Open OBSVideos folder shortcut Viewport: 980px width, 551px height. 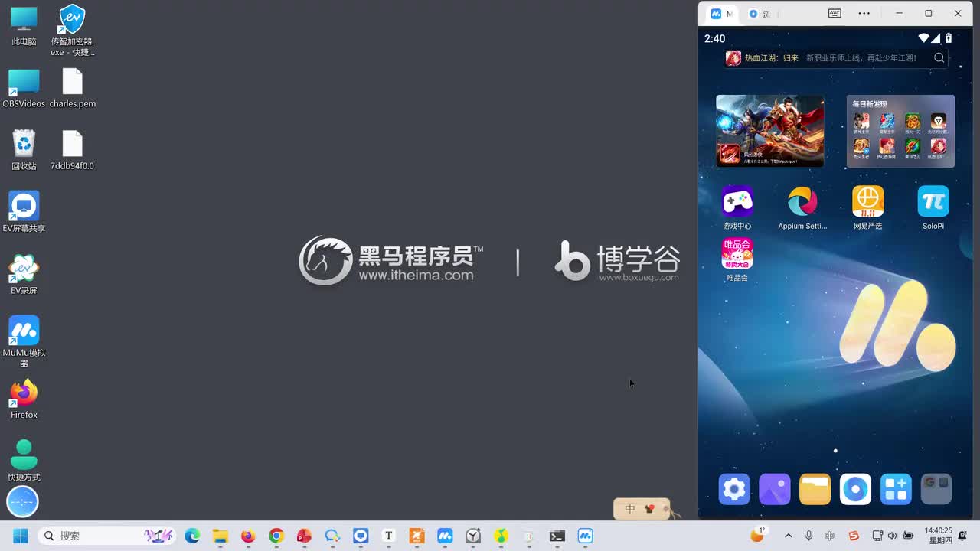point(24,89)
